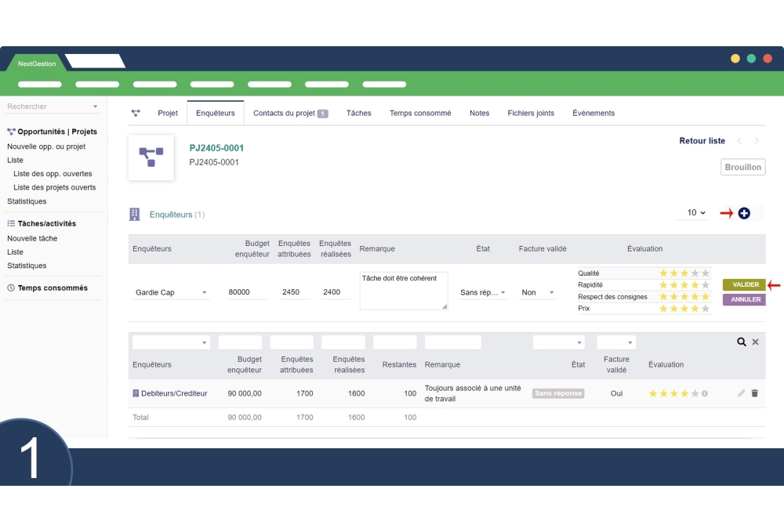Click the search magnifier icon in filter row

[x=742, y=342]
